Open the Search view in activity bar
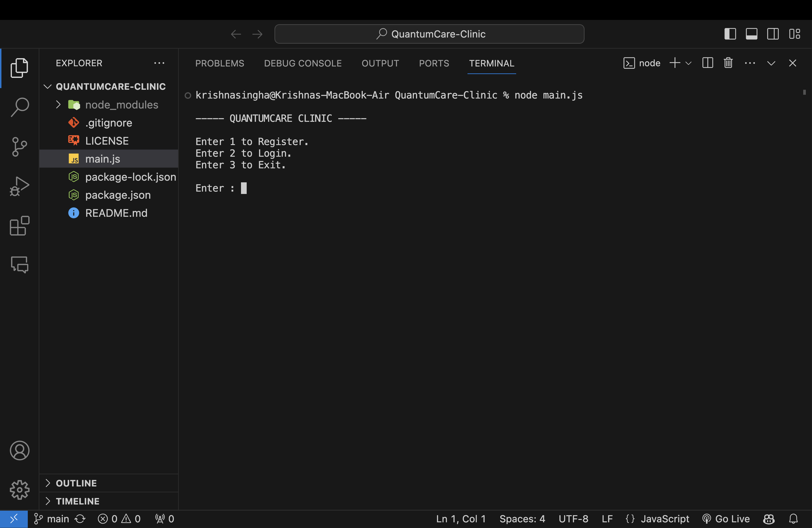Viewport: 812px width, 528px height. coord(19,107)
